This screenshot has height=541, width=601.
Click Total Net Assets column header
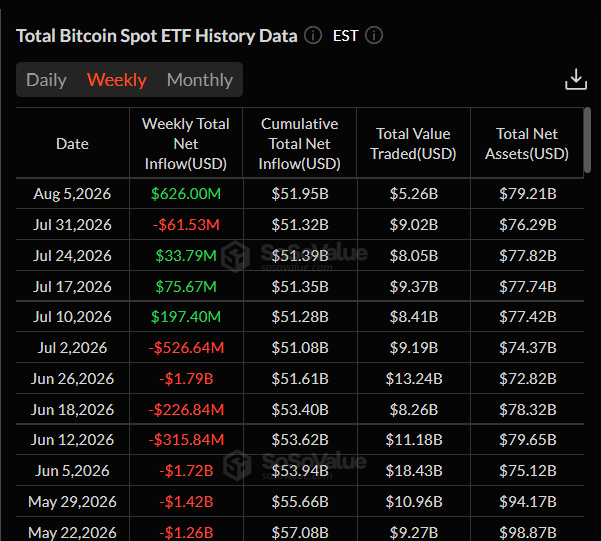pyautogui.click(x=527, y=144)
